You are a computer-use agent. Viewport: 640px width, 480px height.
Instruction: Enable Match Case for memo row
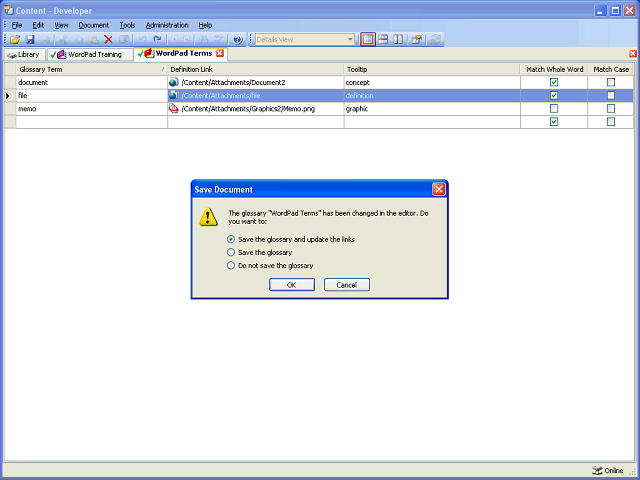(x=611, y=109)
